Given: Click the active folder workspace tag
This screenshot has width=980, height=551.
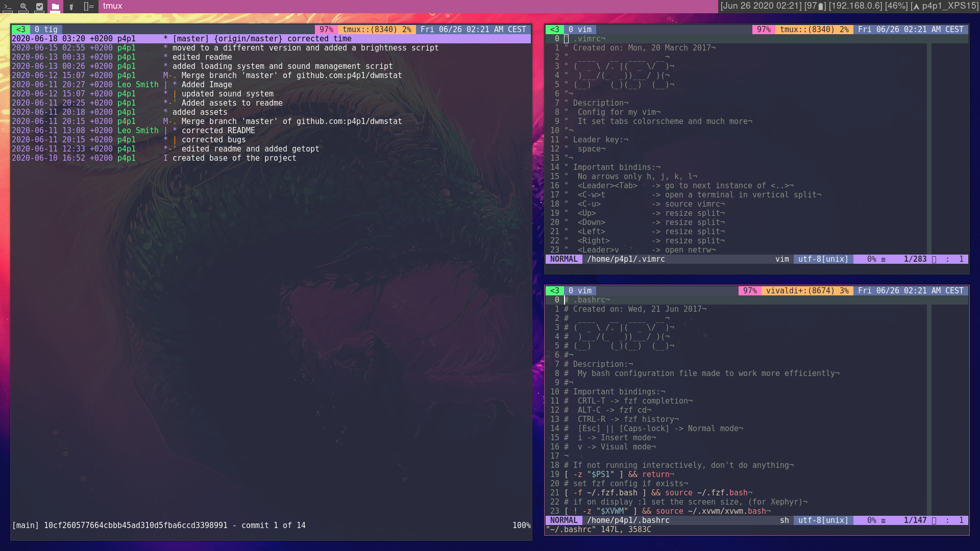Looking at the screenshot, I should point(55,6).
